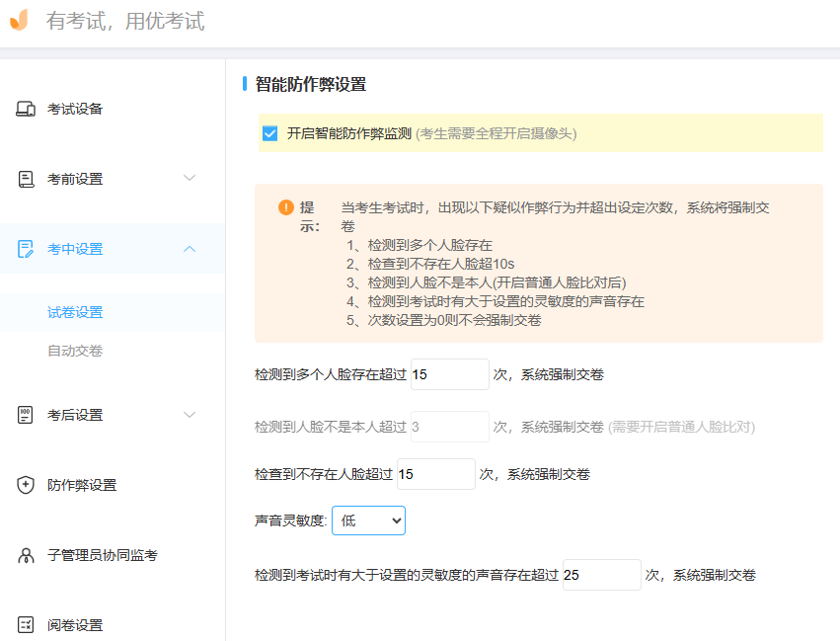Open the 声音灵敏度 dropdown
Screen dimensions: 840x641
click(x=368, y=521)
